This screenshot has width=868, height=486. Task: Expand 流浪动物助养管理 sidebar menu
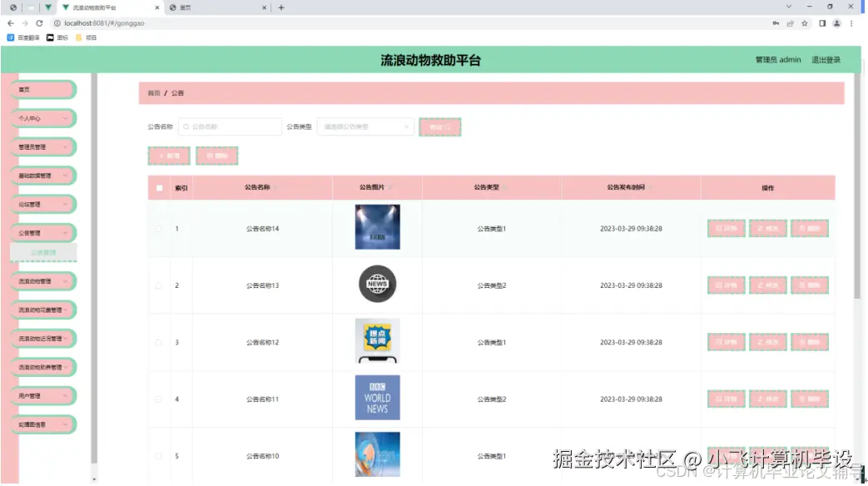click(x=43, y=368)
